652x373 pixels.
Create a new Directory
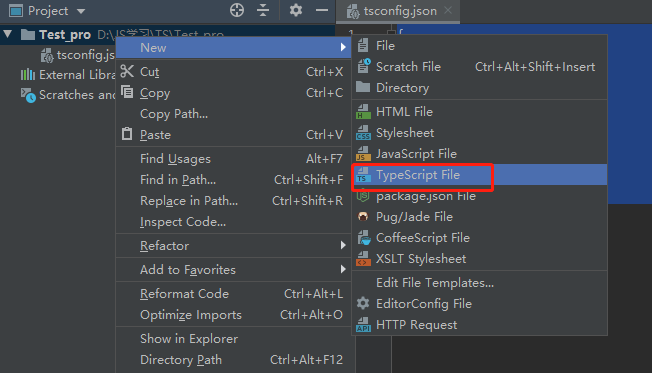479,88
